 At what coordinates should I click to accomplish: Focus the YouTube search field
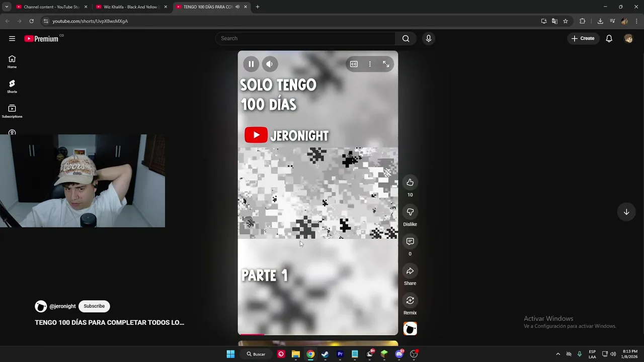click(305, 38)
